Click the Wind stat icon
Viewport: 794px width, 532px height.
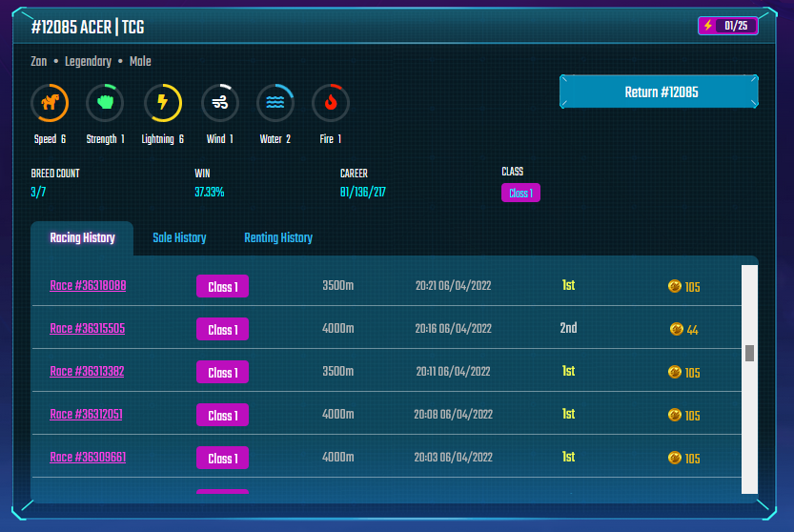[220, 103]
